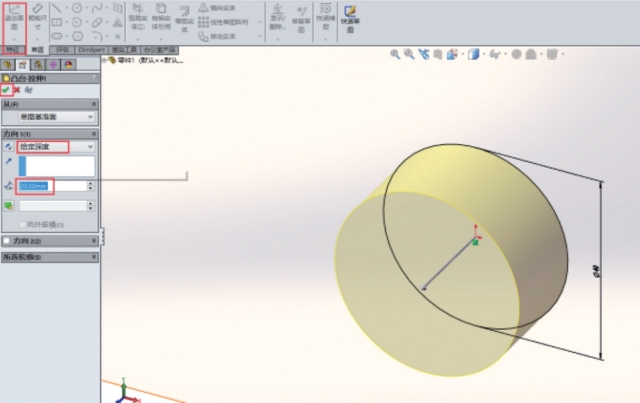Viewport: 640px width, 403px height.
Task: Increase the depth value with up arrow
Action: click(x=91, y=184)
